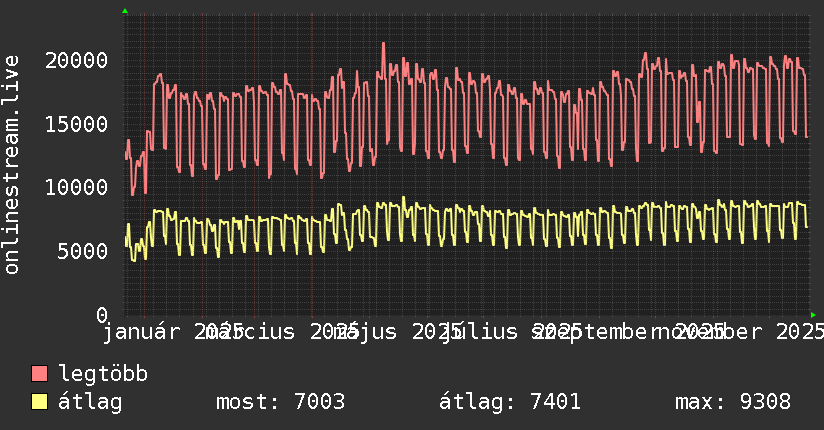This screenshot has height=430, width=824.
Task: Click the green arrow at top of y-axis
Action: 125,11
